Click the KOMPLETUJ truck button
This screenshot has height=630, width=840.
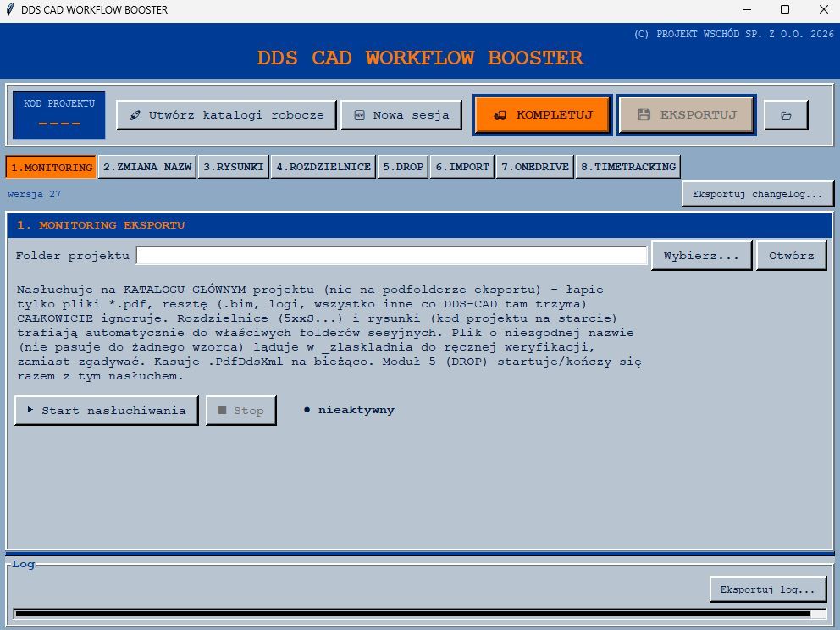click(542, 114)
